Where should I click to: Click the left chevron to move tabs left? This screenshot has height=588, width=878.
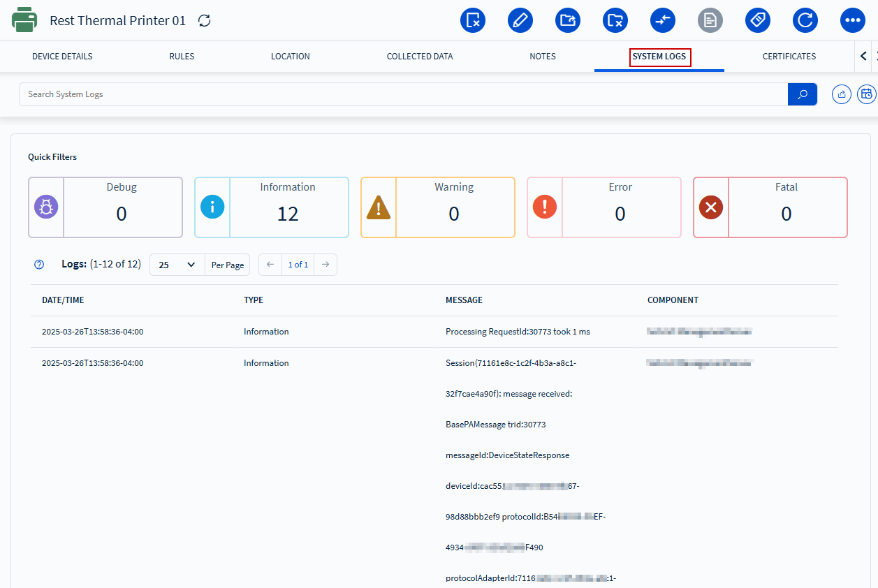click(863, 57)
